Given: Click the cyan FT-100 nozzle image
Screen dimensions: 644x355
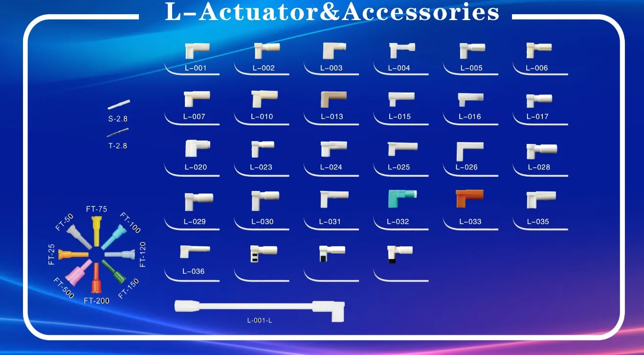Looking at the screenshot, I should (115, 237).
